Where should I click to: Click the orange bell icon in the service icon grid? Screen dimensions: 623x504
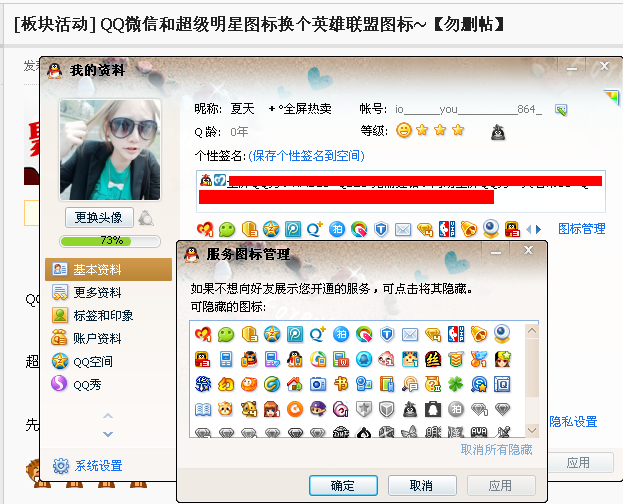[479, 334]
